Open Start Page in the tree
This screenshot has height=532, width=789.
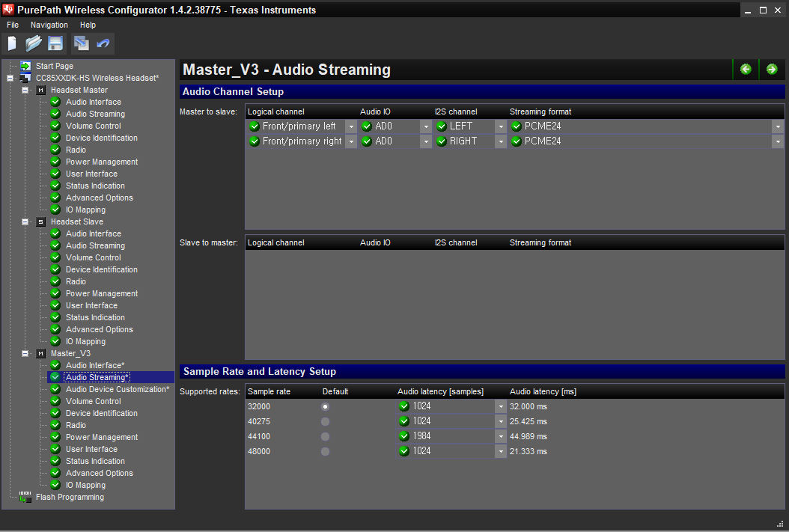(55, 66)
